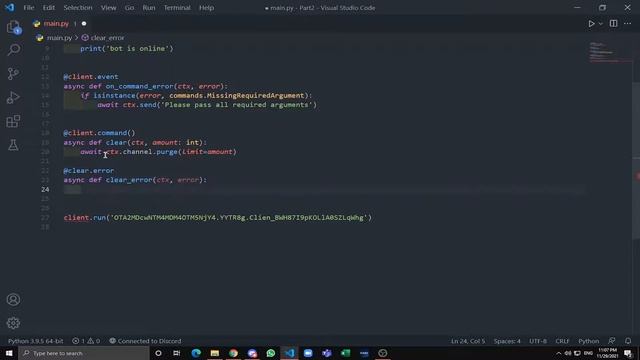This screenshot has height=360, width=640.
Task: Select the main.py editor tab
Action: coord(56,24)
